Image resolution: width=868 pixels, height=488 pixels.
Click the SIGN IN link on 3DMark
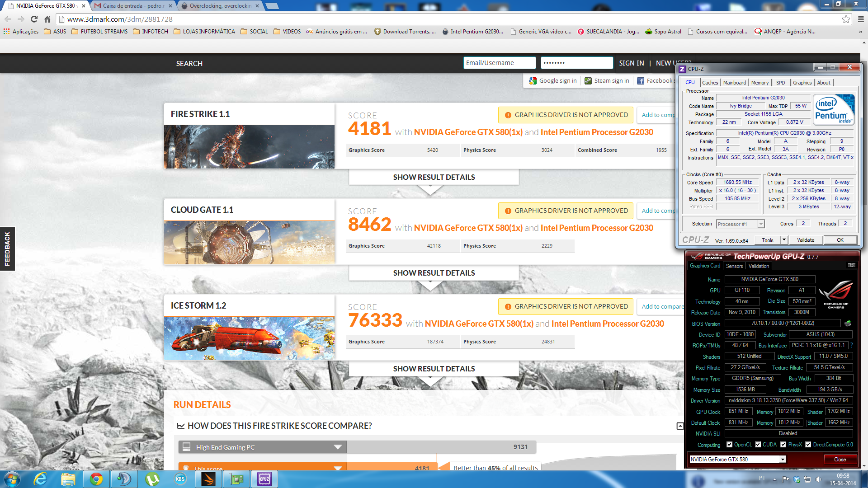point(632,63)
